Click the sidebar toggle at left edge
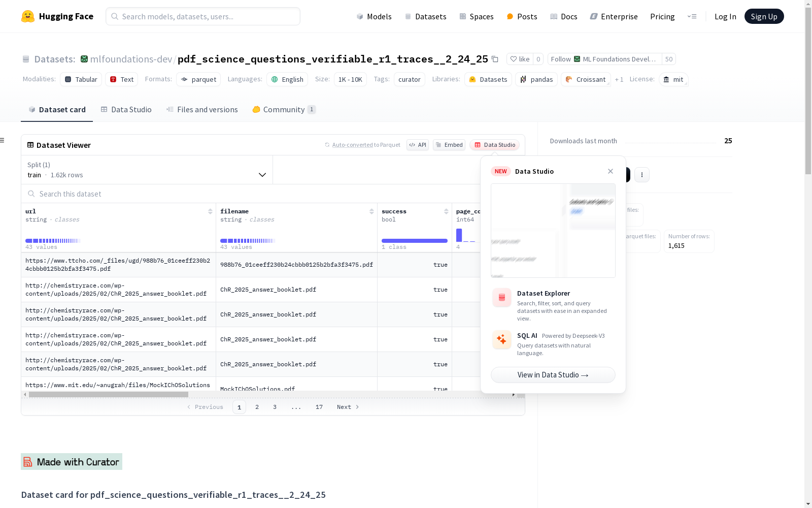812x508 pixels. pos(3,140)
